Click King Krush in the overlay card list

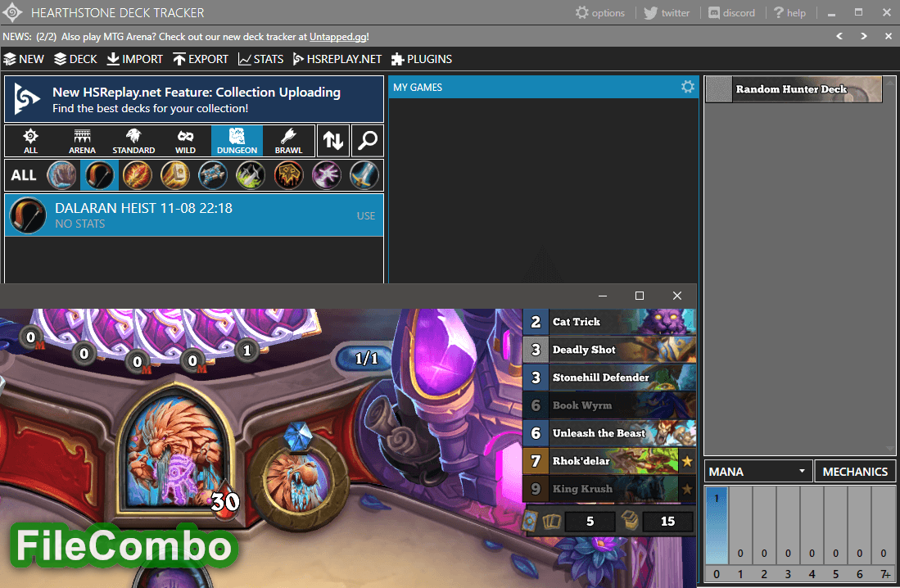[x=609, y=489]
